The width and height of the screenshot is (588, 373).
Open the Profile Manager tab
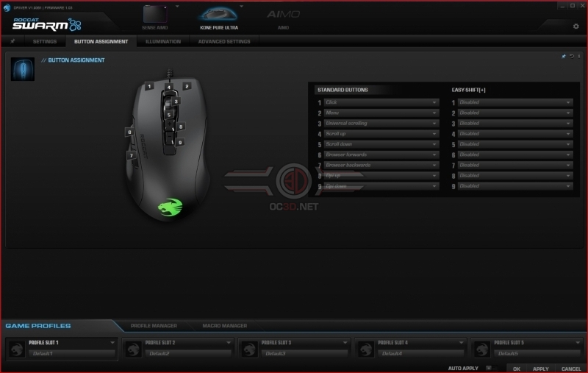(x=154, y=326)
